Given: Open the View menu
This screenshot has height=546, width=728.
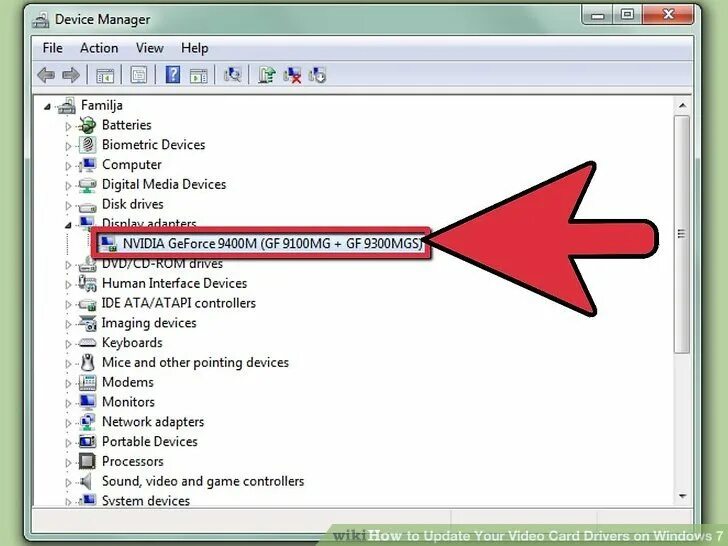Looking at the screenshot, I should click(x=150, y=48).
